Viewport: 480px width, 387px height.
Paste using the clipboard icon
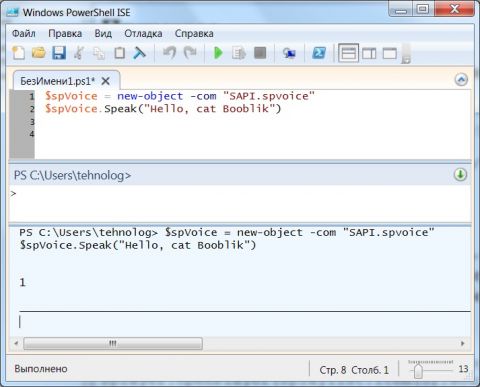[119, 53]
